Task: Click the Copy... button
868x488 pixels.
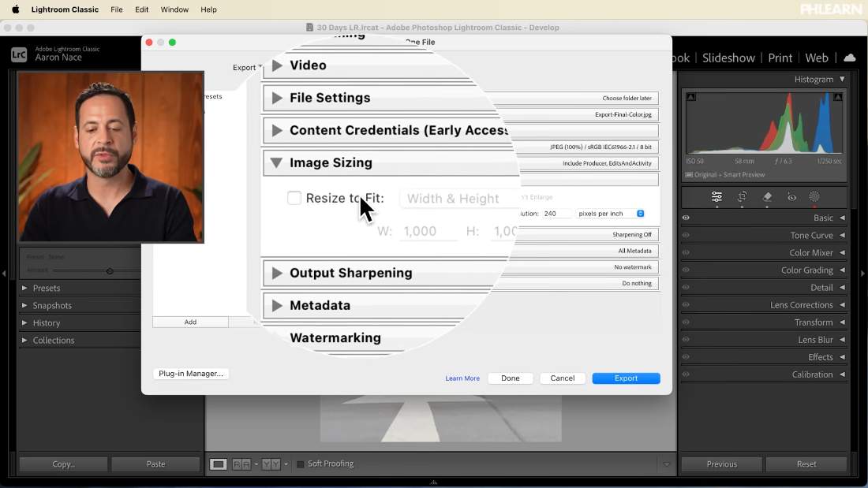Action: [64, 464]
